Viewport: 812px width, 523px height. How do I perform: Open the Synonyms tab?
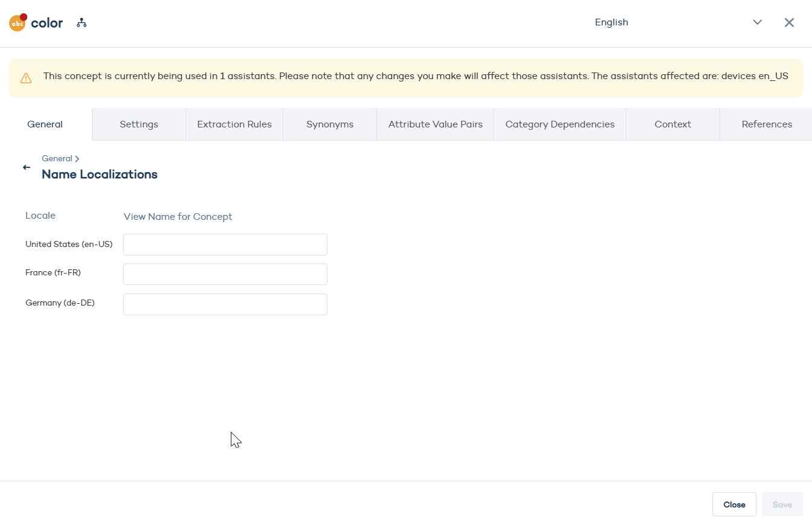330,124
